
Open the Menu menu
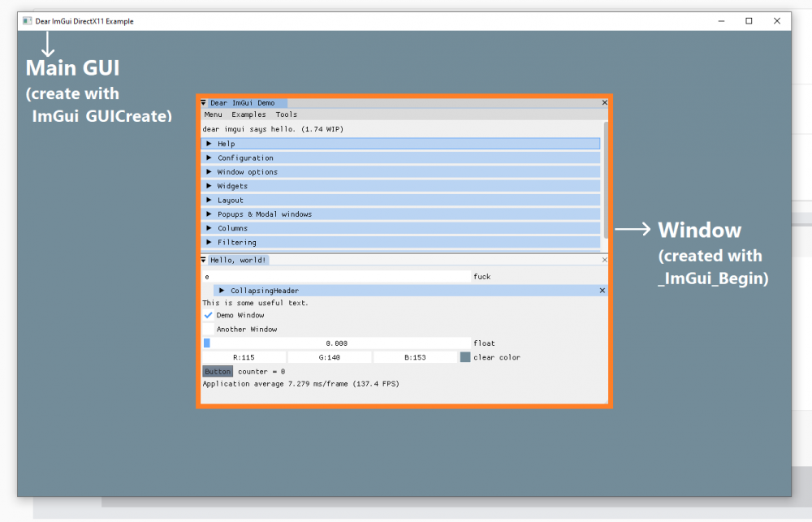coord(213,114)
